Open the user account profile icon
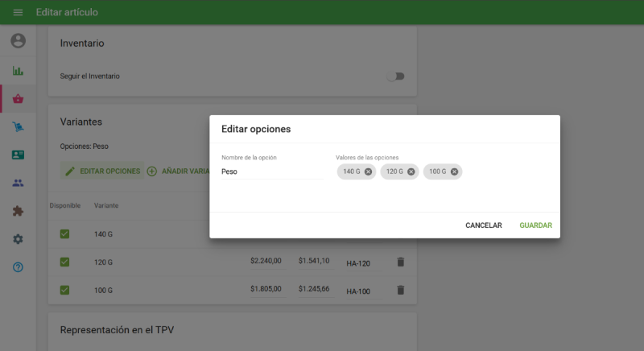This screenshot has height=351, width=644. [x=18, y=40]
